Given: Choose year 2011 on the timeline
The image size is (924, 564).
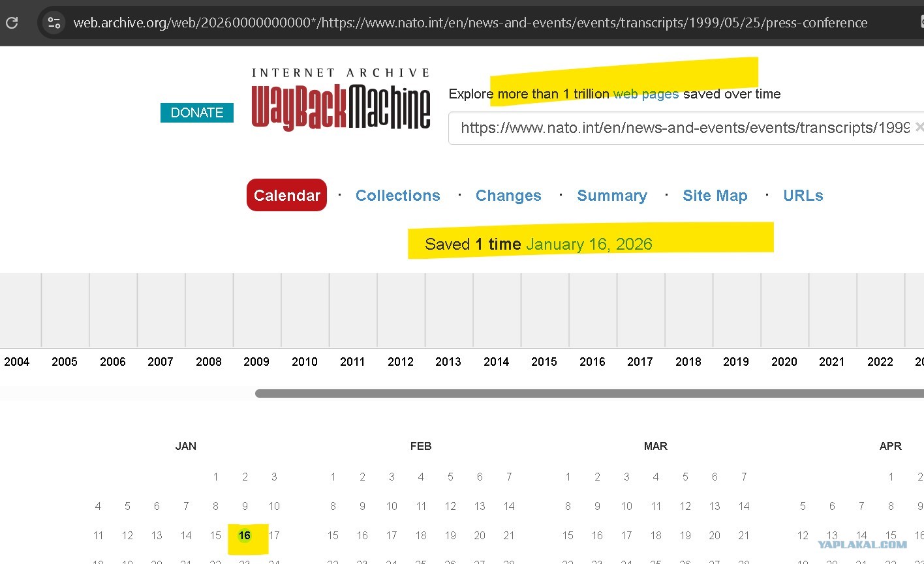Looking at the screenshot, I should coord(352,362).
